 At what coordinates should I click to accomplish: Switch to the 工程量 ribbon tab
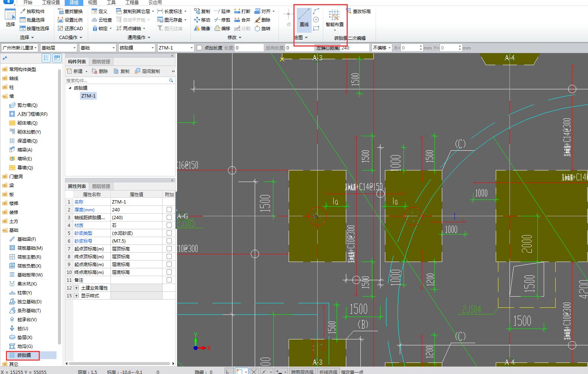pos(132,3)
